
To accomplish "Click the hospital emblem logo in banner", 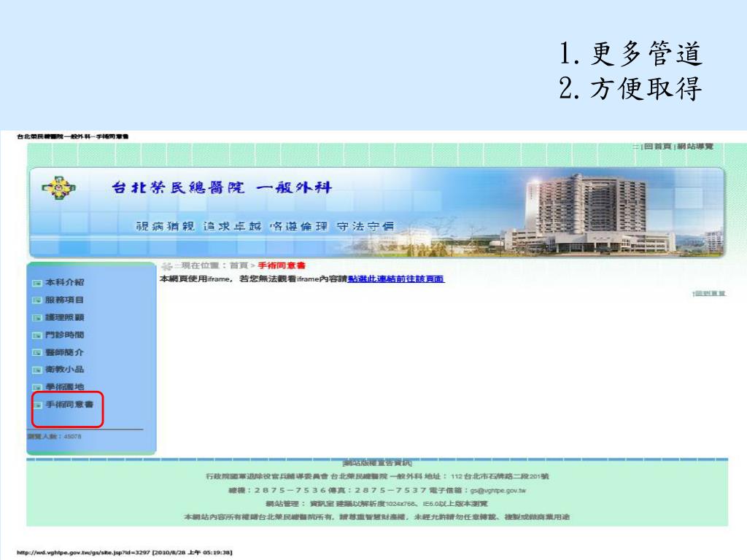I will (58, 189).
